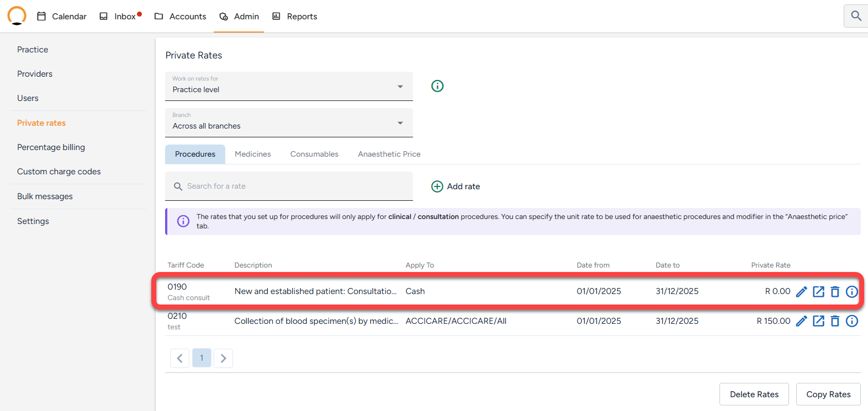Click the Description column header
The width and height of the screenshot is (868, 411).
tap(253, 265)
